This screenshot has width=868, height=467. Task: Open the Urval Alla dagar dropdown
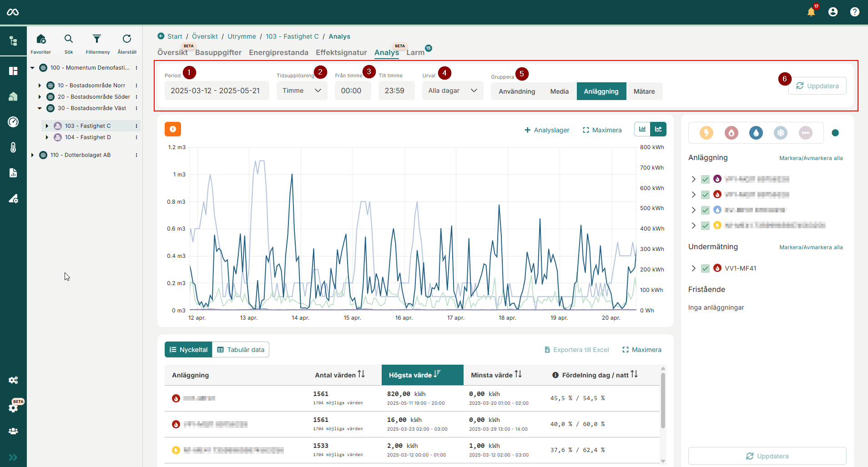453,90
